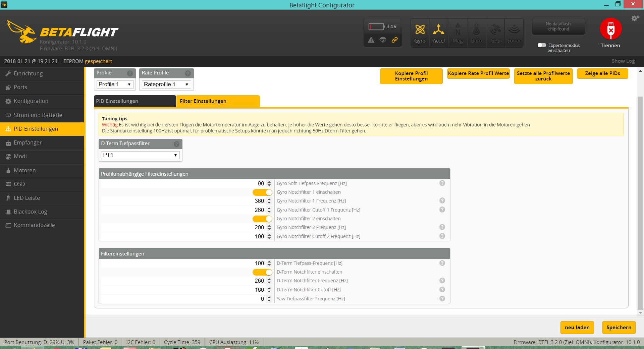Click Setze alle Profilwerte zurück button
The height and width of the screenshot is (349, 644).
click(x=543, y=76)
